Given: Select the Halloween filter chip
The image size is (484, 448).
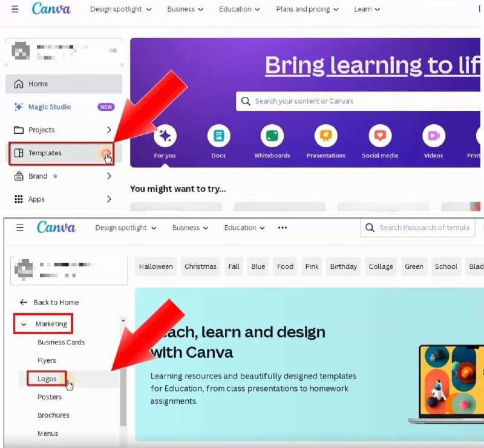Looking at the screenshot, I should pyautogui.click(x=155, y=266).
